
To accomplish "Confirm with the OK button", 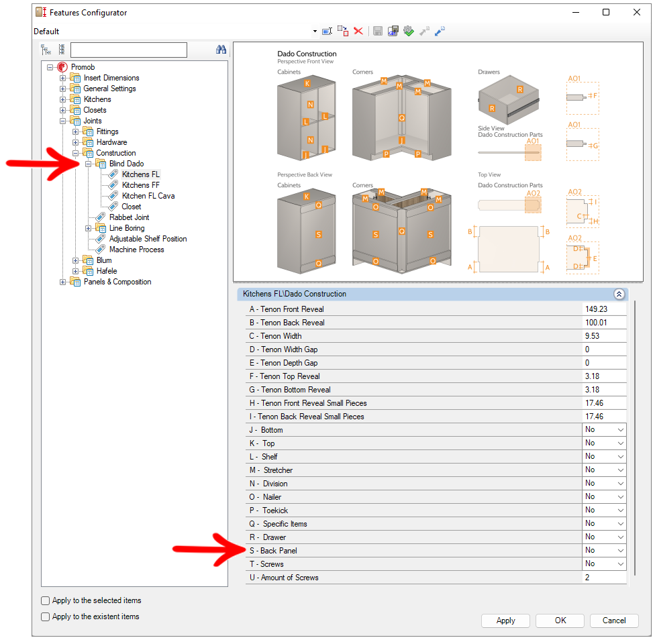I will pos(560,621).
